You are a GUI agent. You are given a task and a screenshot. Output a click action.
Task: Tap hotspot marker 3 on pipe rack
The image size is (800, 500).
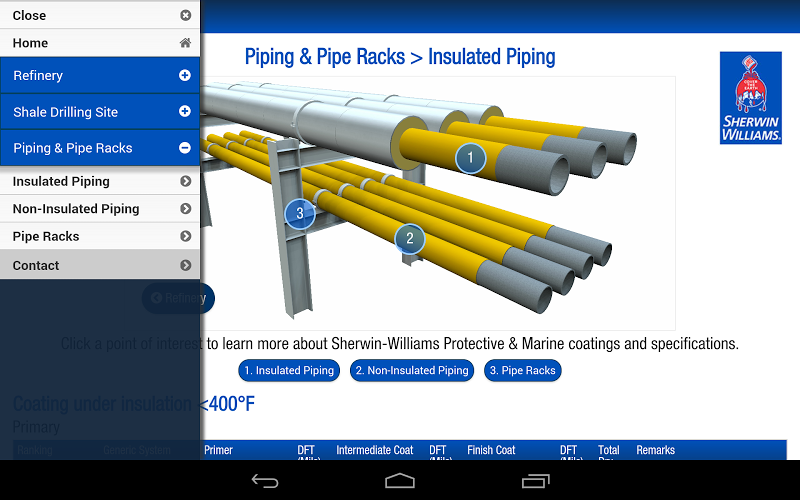point(300,213)
